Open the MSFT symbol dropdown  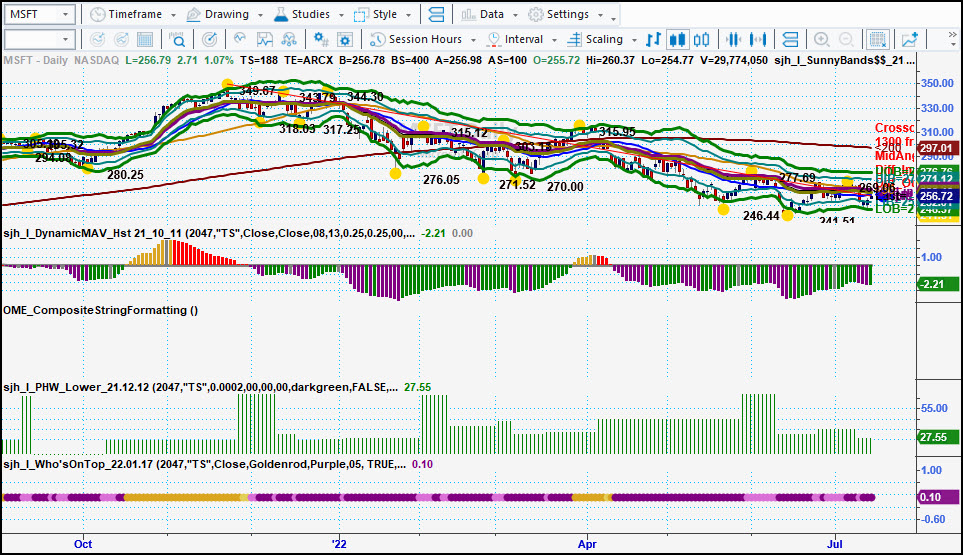[65, 14]
